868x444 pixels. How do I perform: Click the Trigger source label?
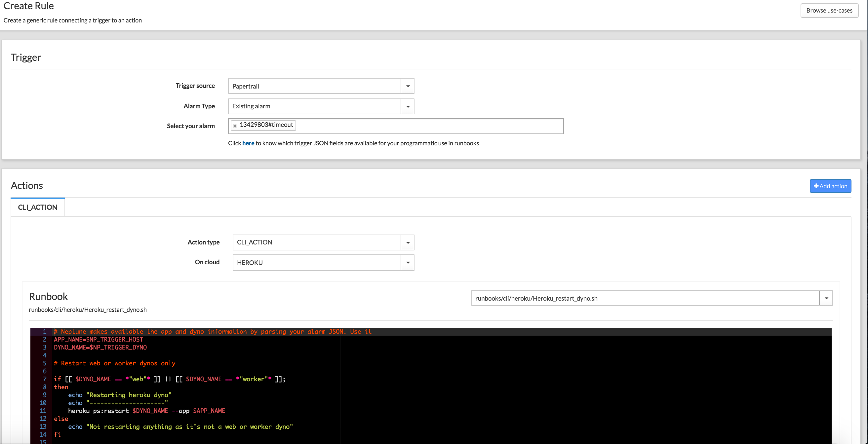pos(195,86)
